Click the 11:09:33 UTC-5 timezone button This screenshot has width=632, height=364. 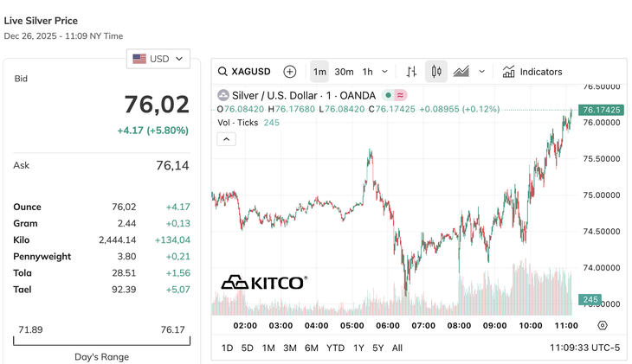tap(584, 348)
